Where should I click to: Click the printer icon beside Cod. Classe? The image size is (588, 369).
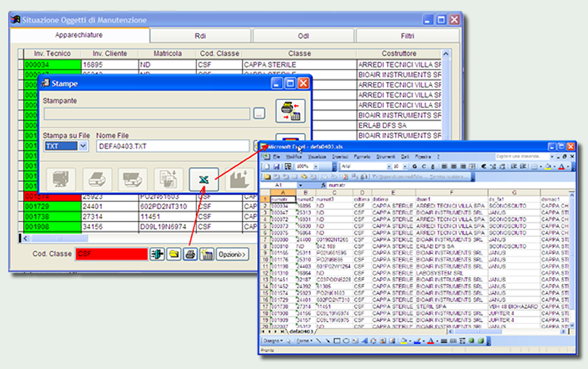(x=190, y=254)
